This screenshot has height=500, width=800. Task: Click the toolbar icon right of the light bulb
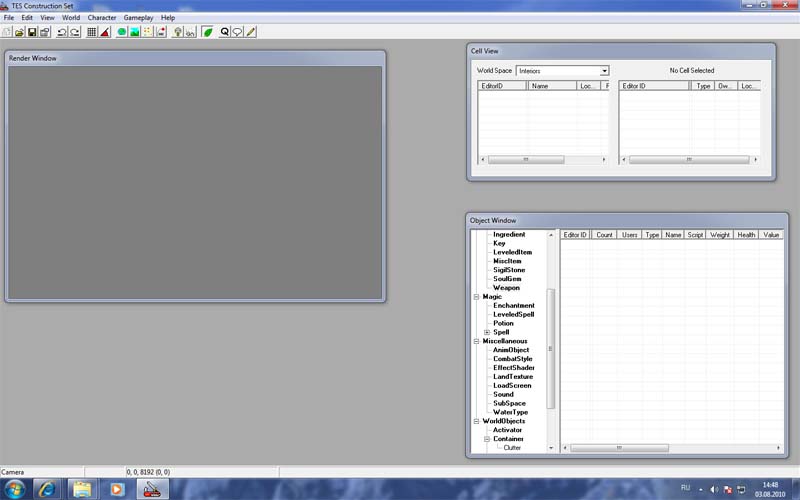pos(190,32)
